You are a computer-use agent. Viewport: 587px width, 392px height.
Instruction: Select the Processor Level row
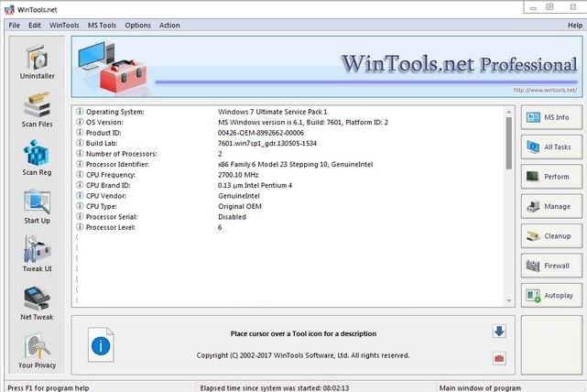(288, 227)
